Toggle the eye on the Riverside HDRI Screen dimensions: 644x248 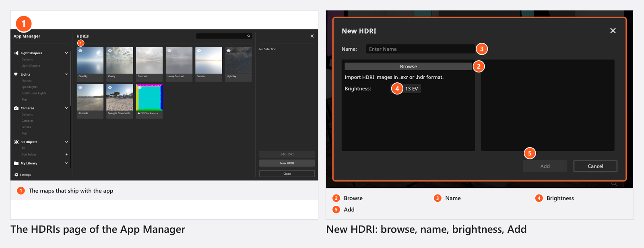pyautogui.click(x=80, y=88)
